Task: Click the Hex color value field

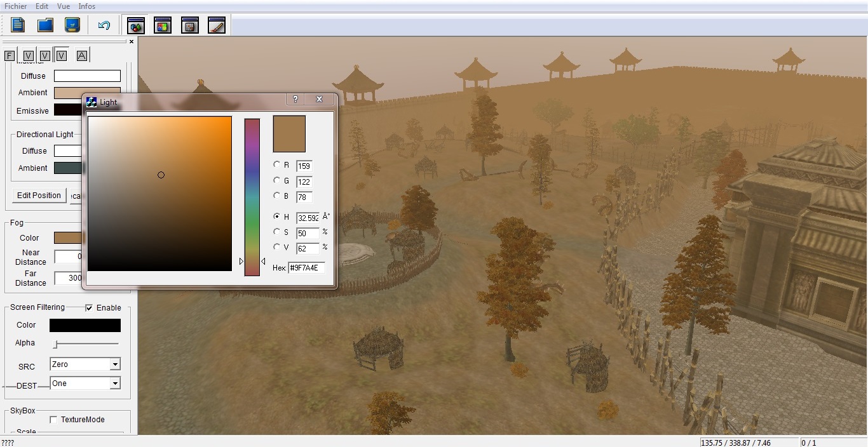Action: (306, 268)
